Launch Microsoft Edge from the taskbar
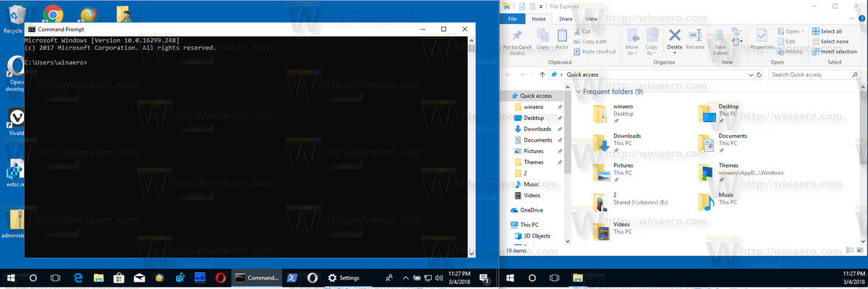Screen dimensions: 868x289 pos(78,277)
